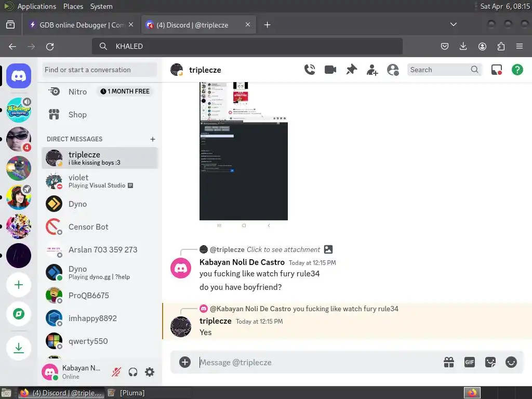The image size is (532, 399).
Task: Click to see attachment reply link
Action: [283, 250]
